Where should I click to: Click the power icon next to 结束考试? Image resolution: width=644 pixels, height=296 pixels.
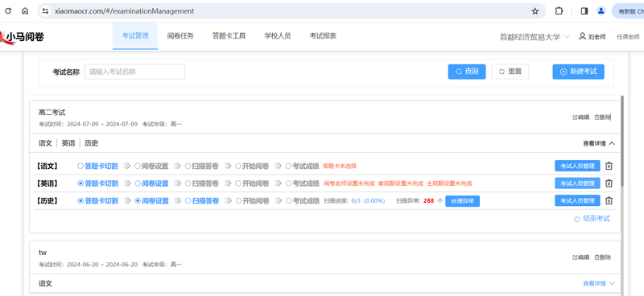point(576,219)
